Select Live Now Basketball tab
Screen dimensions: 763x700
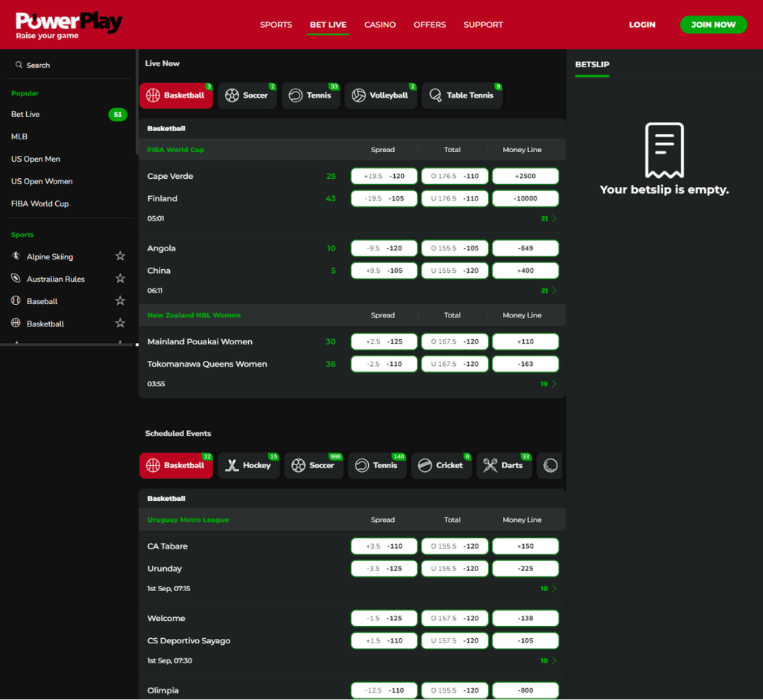point(176,95)
